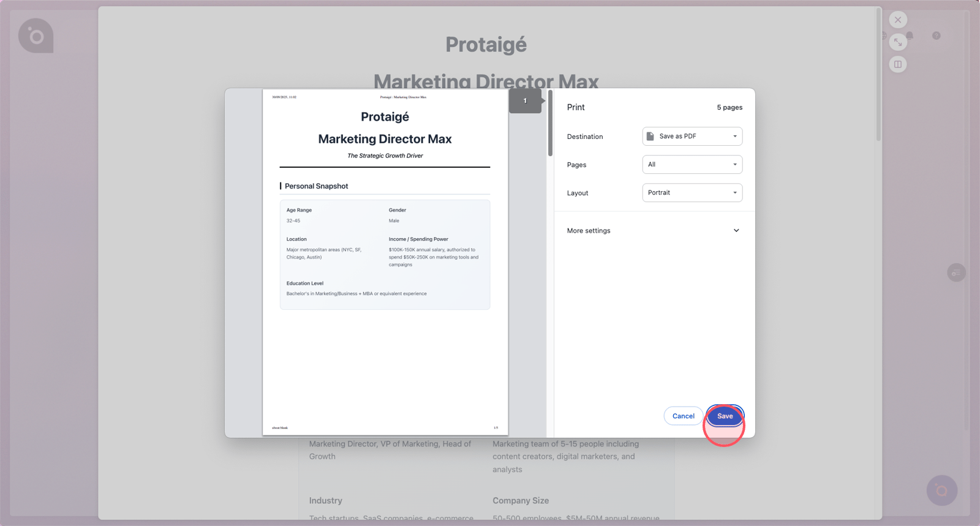Click the "5 pages" count text
980x526 pixels.
point(729,107)
